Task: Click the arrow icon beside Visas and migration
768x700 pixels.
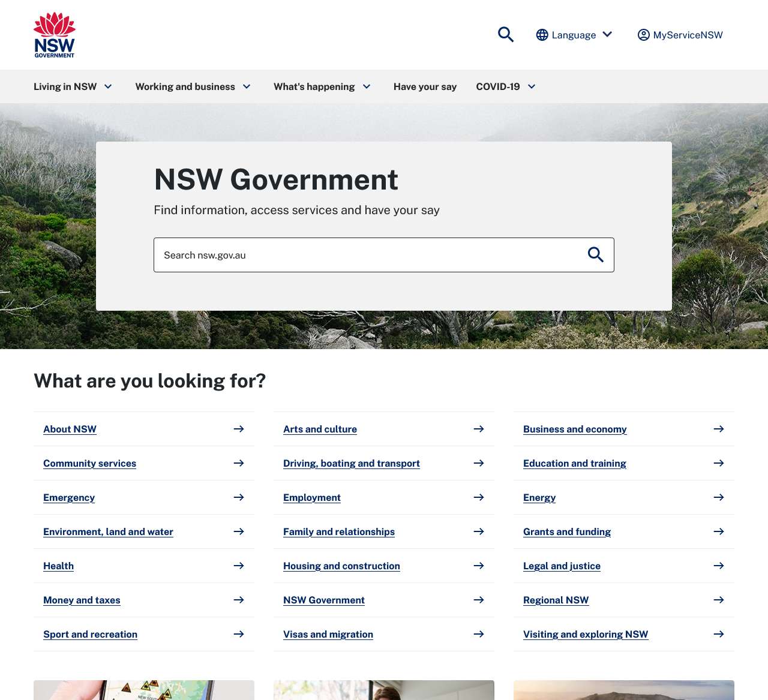Action: point(479,634)
